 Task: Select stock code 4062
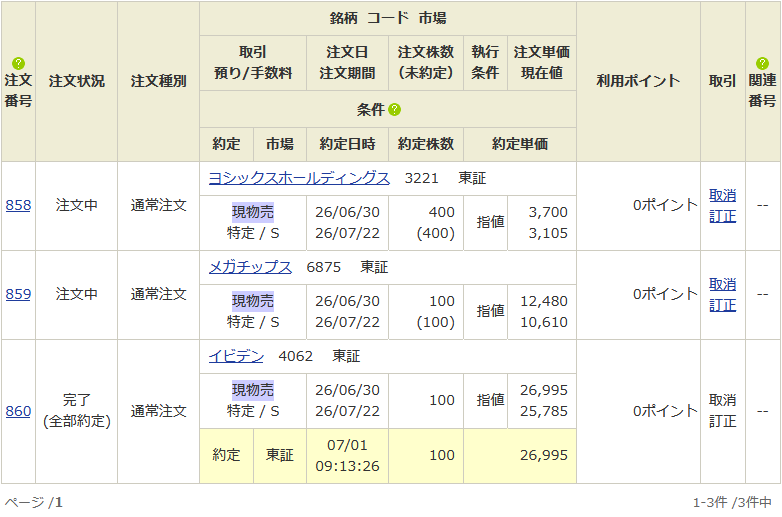[296, 356]
